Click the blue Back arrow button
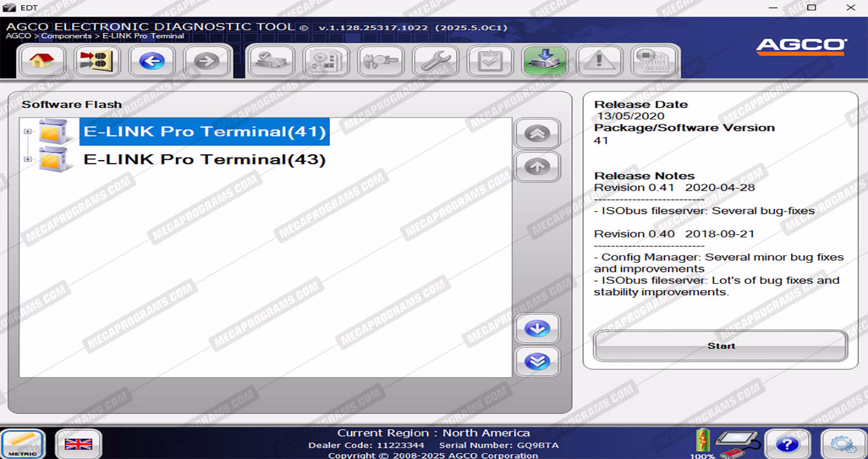 click(152, 62)
